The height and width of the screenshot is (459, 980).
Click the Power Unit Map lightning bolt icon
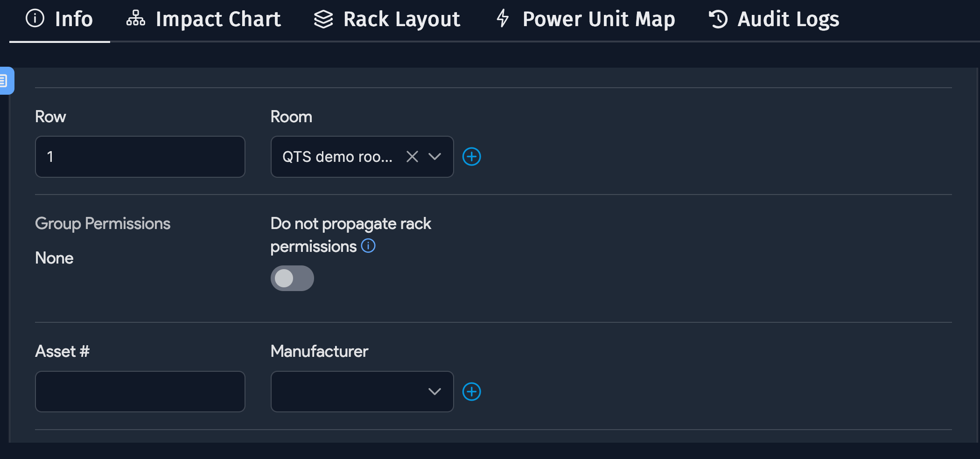pyautogui.click(x=503, y=19)
